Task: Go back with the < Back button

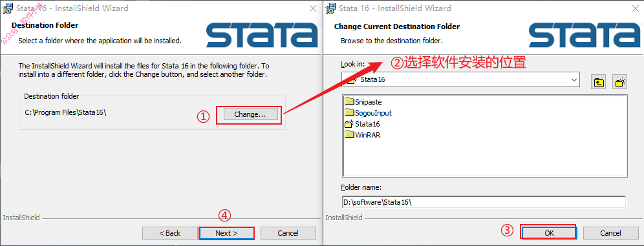Action: pyautogui.click(x=169, y=233)
